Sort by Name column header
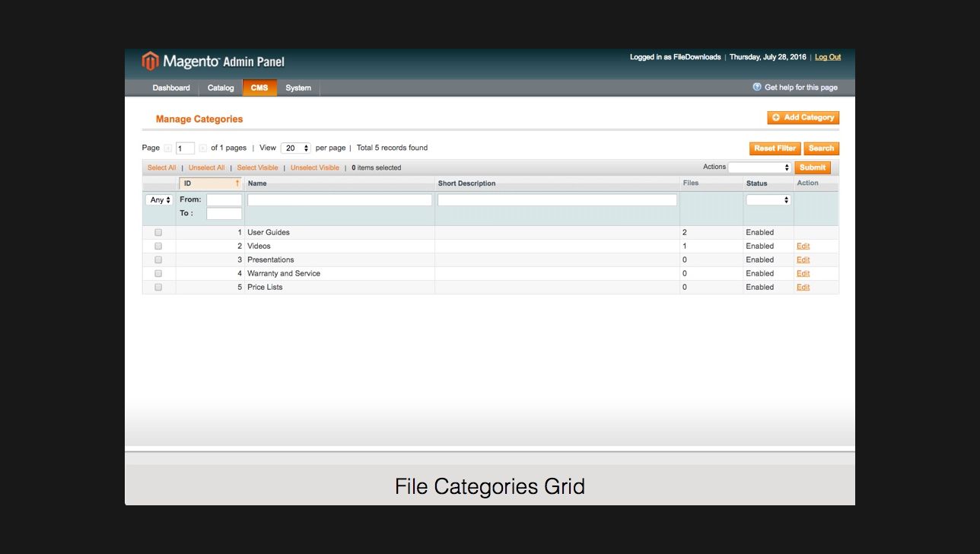 (x=257, y=183)
